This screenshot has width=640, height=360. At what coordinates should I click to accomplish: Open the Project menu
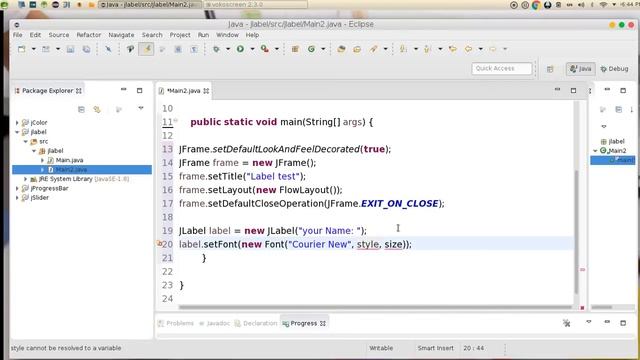pyautogui.click(x=180, y=35)
